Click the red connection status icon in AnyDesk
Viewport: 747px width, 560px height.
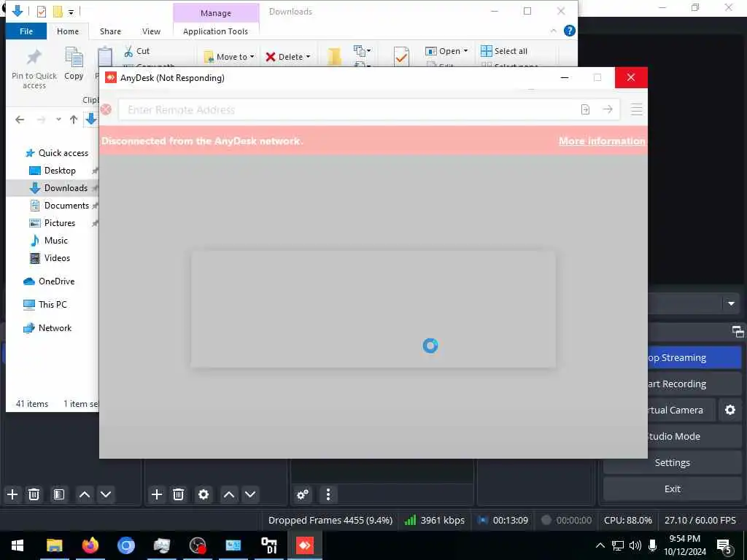106,109
